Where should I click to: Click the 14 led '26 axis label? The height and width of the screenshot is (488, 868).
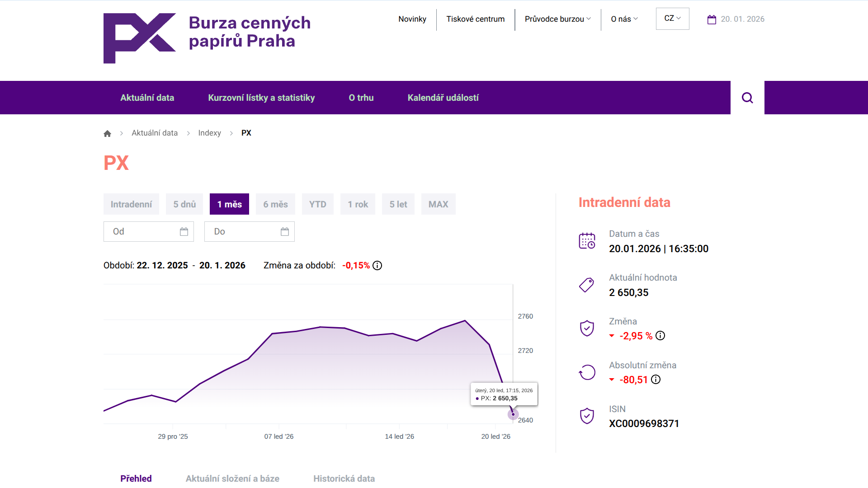point(400,436)
